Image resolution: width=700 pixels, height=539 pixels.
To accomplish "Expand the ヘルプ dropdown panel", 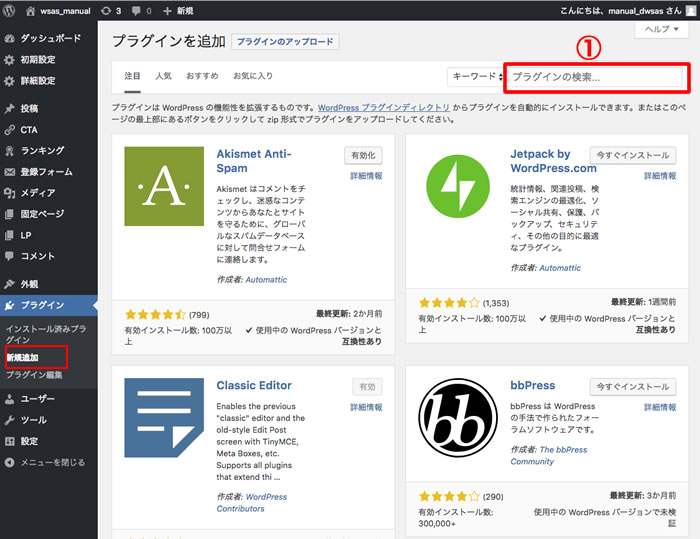I will (662, 31).
